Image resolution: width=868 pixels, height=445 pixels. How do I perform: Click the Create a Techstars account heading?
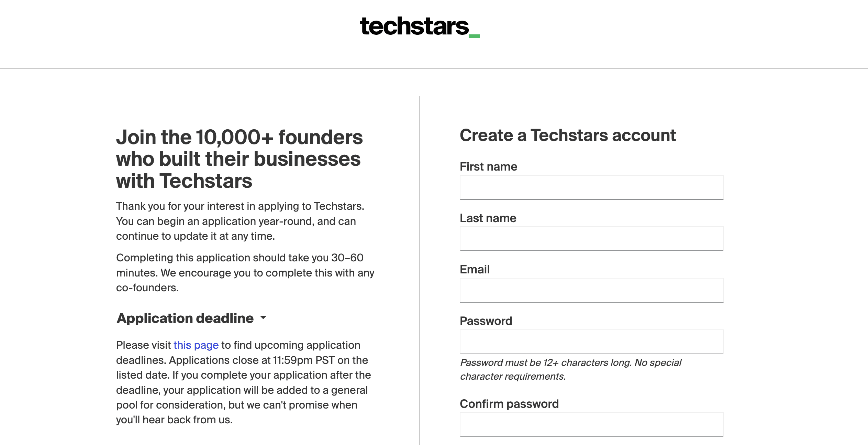click(x=568, y=135)
